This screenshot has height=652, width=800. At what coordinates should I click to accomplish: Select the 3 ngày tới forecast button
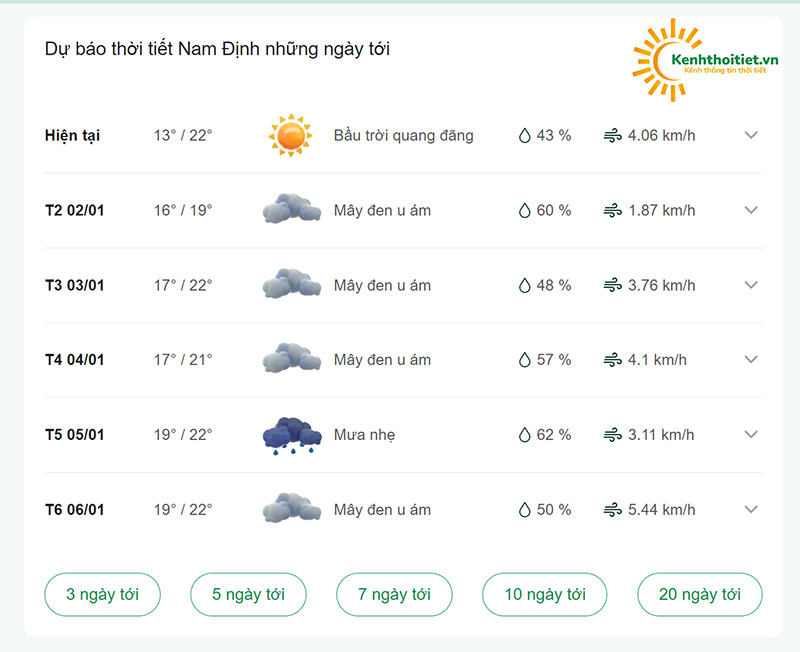click(103, 594)
